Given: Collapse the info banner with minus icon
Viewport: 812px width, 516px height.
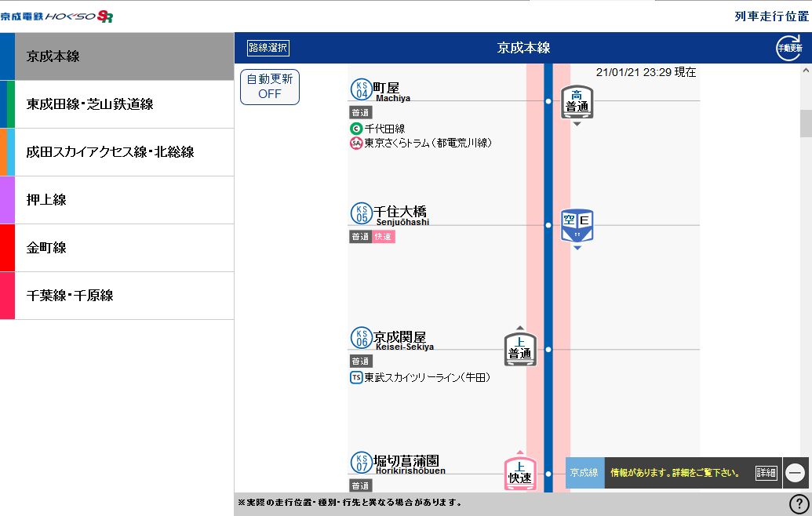Looking at the screenshot, I should 795,473.
